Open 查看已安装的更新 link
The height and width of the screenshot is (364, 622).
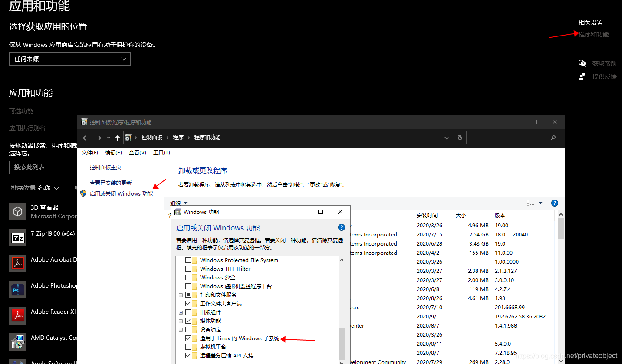tap(111, 183)
